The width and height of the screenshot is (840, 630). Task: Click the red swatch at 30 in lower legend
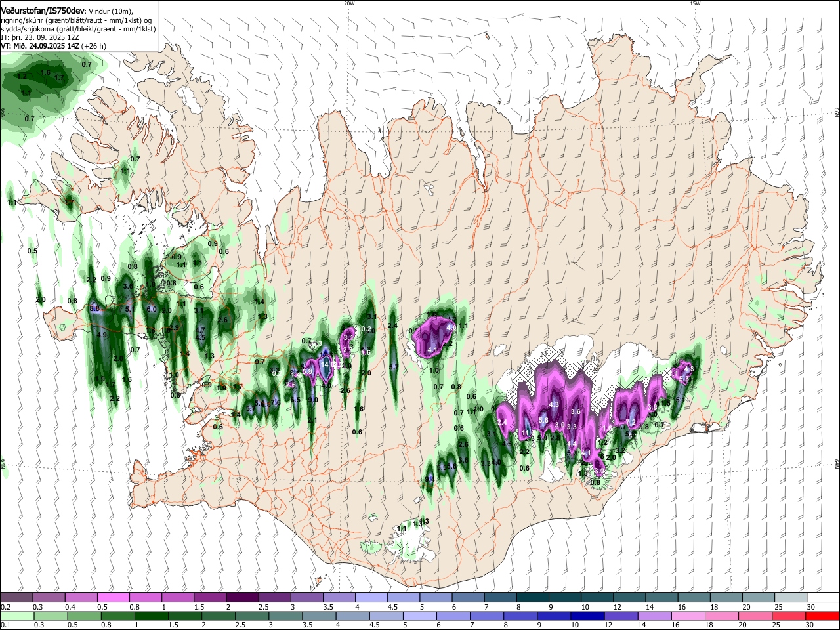point(822,616)
